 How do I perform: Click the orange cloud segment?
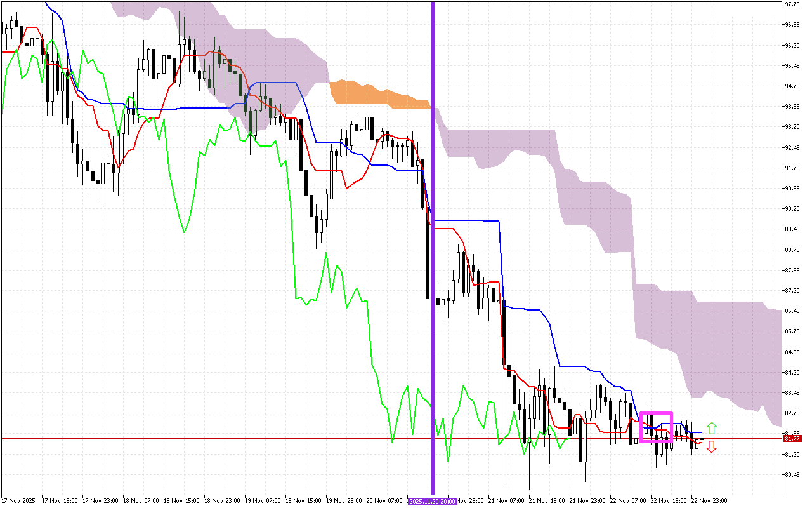(x=379, y=94)
